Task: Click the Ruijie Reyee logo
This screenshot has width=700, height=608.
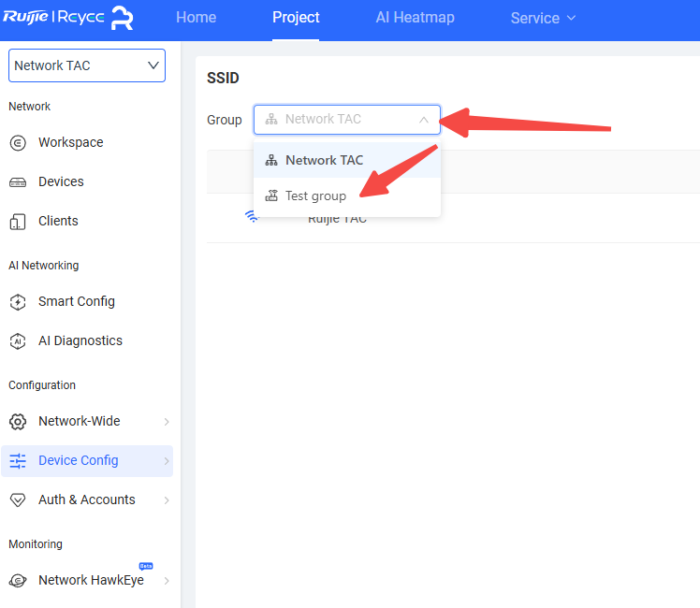Action: point(68,18)
